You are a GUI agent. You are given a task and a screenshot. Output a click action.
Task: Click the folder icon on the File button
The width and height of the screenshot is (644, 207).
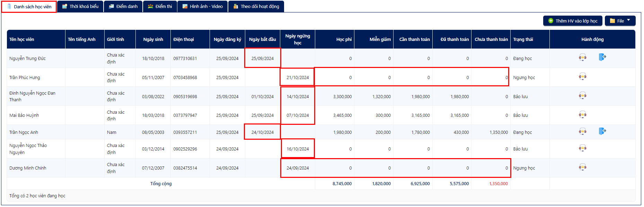(612, 21)
